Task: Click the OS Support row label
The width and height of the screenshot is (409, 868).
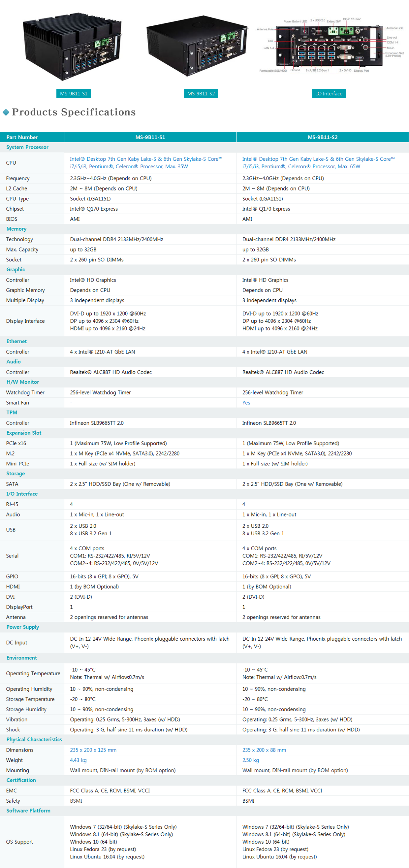Action: click(x=19, y=842)
